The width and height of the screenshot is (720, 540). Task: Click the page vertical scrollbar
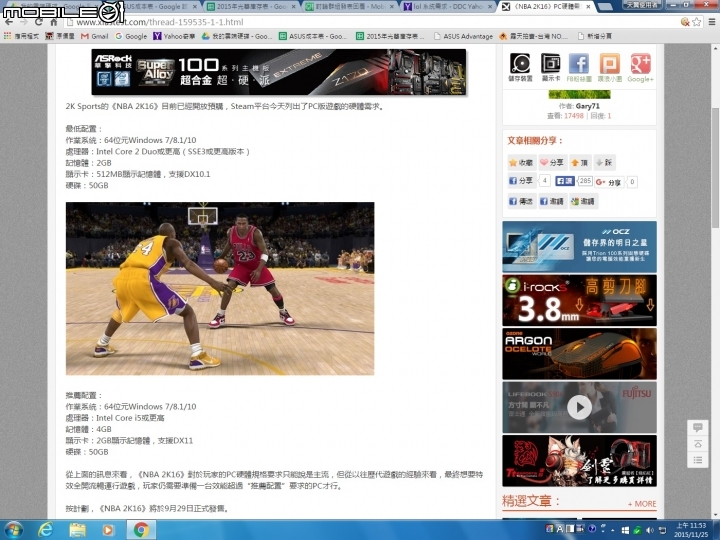[x=715, y=168]
